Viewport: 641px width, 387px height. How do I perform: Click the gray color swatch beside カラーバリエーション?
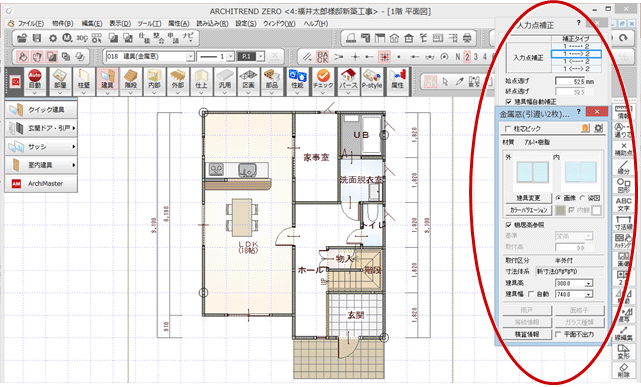click(x=560, y=210)
